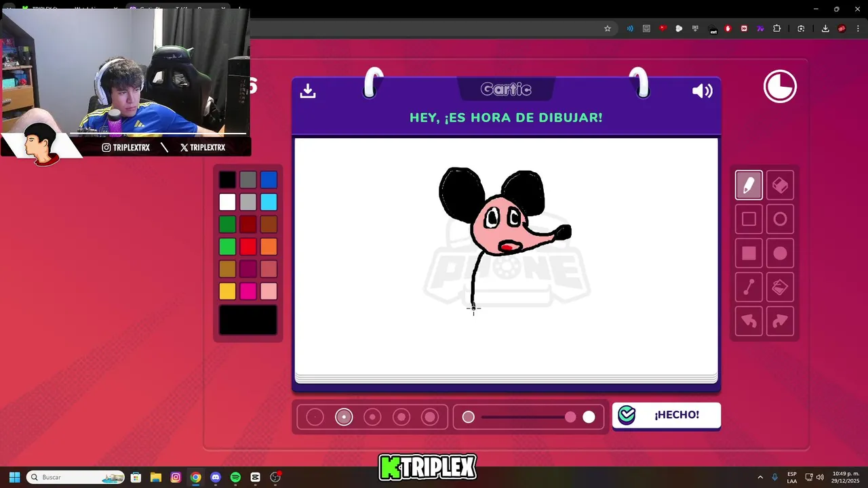Select the medium brush size
The width and height of the screenshot is (868, 488).
[372, 417]
